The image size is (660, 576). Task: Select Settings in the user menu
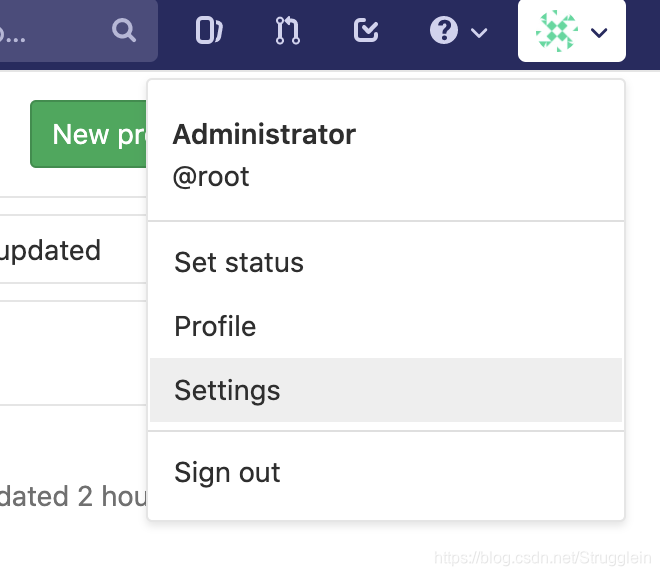pyautogui.click(x=386, y=390)
